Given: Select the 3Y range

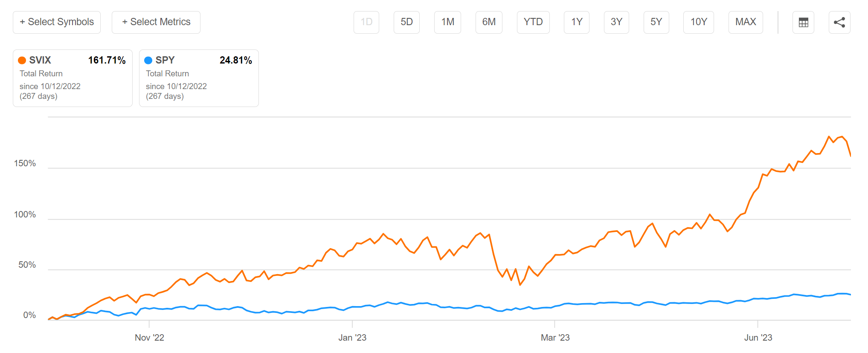Looking at the screenshot, I should coord(616,22).
